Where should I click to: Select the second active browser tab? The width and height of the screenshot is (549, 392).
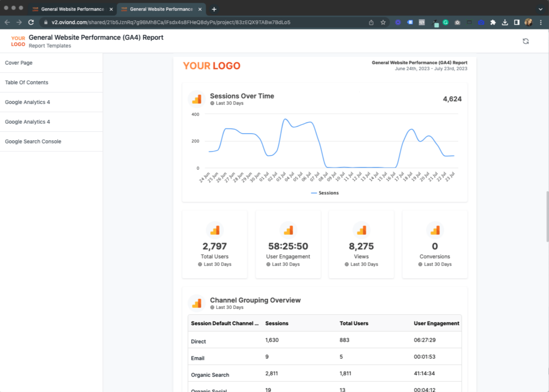click(161, 10)
